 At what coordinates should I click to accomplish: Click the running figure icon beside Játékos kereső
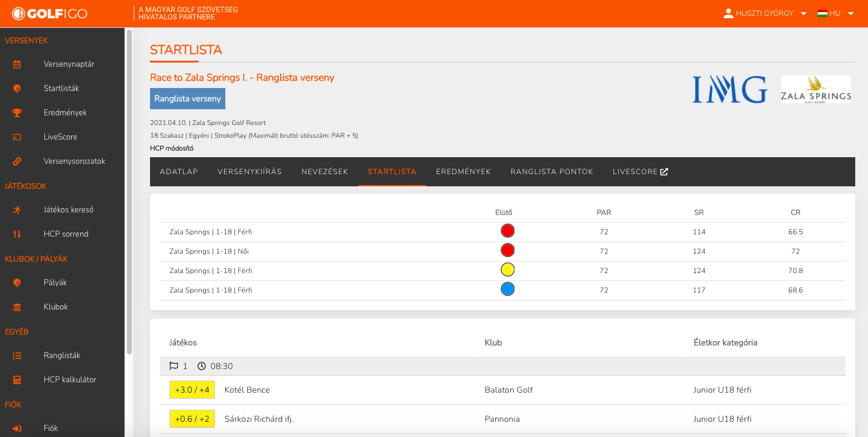[17, 210]
